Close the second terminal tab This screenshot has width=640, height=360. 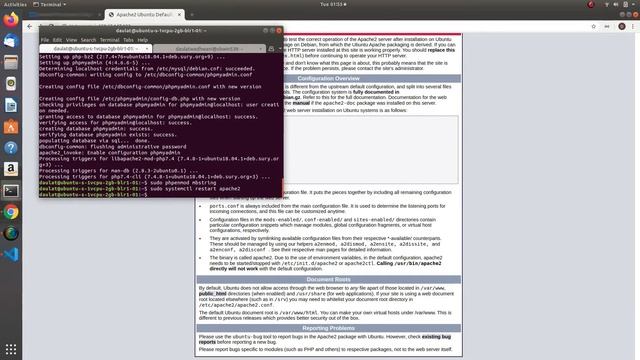click(x=260, y=49)
